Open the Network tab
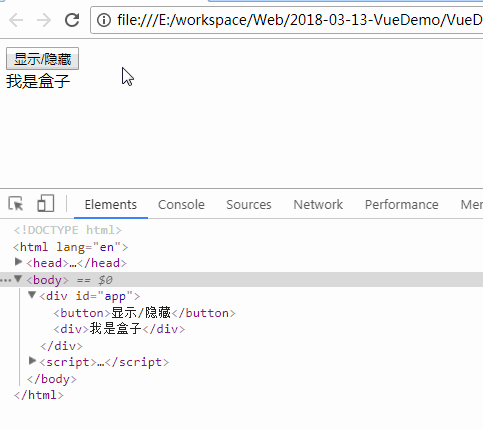This screenshot has height=429, width=483. tap(318, 204)
